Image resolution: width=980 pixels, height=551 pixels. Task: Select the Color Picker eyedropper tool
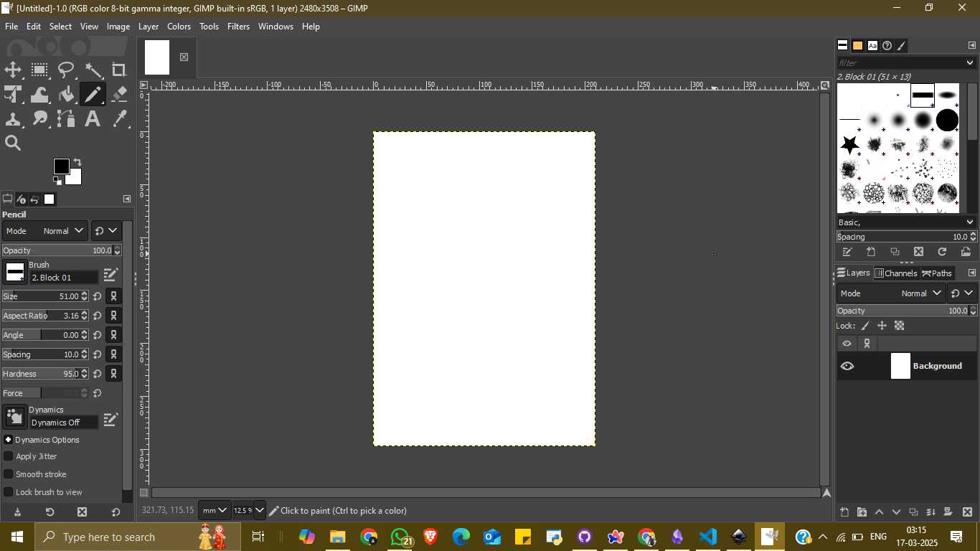point(119,118)
